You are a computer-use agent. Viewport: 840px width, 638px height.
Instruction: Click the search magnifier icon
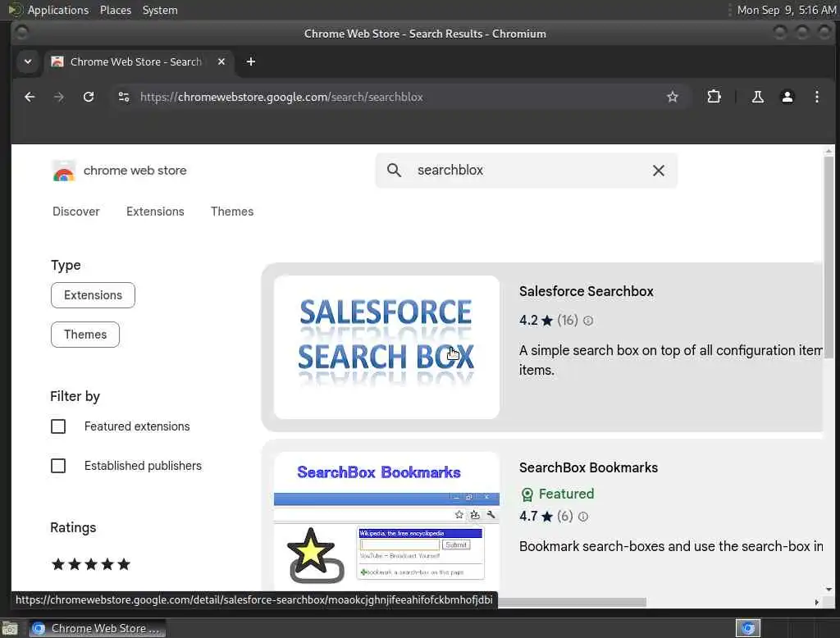tap(394, 171)
